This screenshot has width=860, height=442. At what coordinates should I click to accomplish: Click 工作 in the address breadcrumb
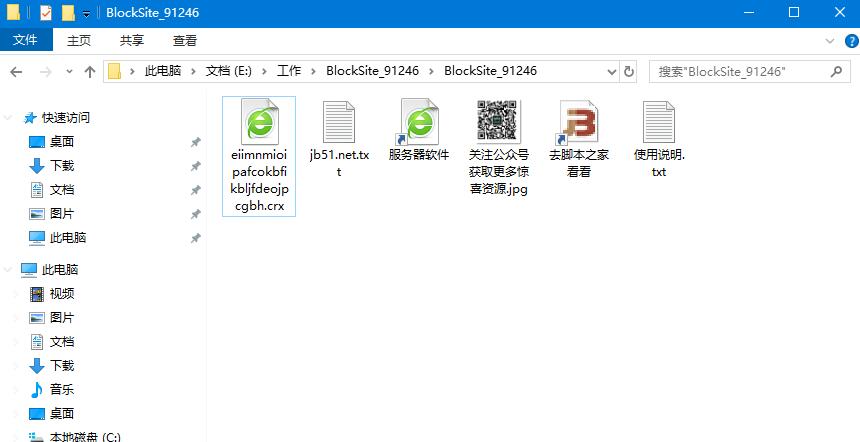(288, 71)
